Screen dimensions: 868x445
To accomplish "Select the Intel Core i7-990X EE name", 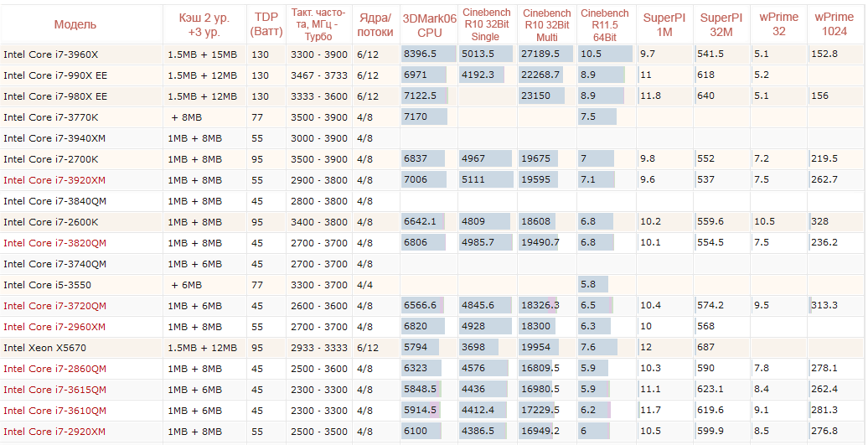I will 55,75.
